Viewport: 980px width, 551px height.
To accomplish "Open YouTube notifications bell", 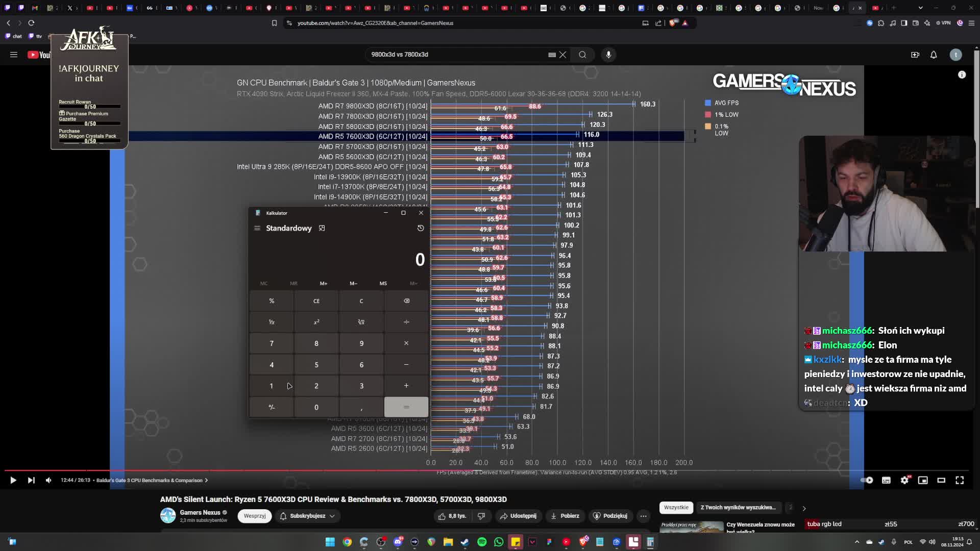I will (x=934, y=55).
